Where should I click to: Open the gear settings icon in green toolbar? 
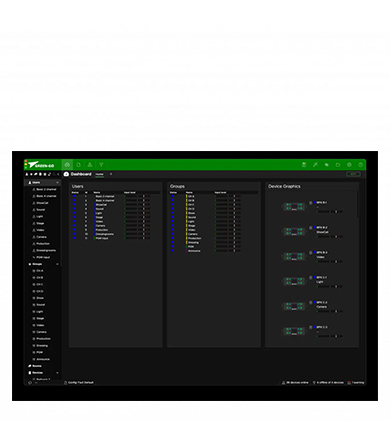[x=349, y=165]
